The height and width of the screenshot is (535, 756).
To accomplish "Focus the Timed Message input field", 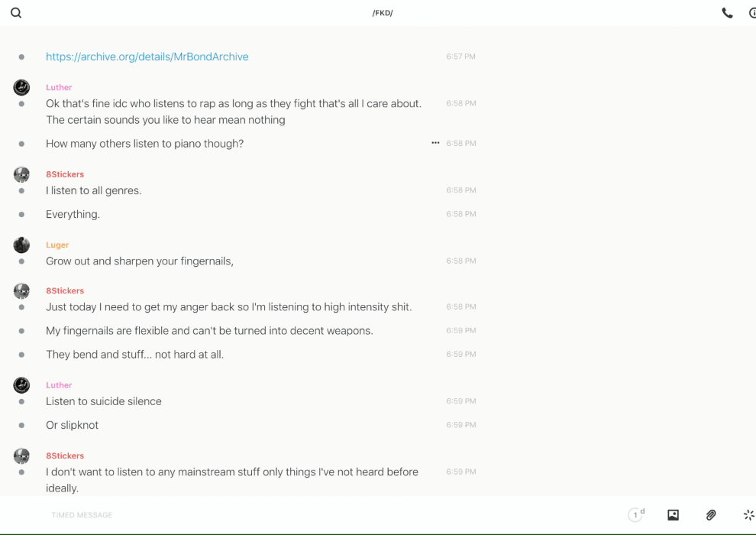I will [x=305, y=515].
